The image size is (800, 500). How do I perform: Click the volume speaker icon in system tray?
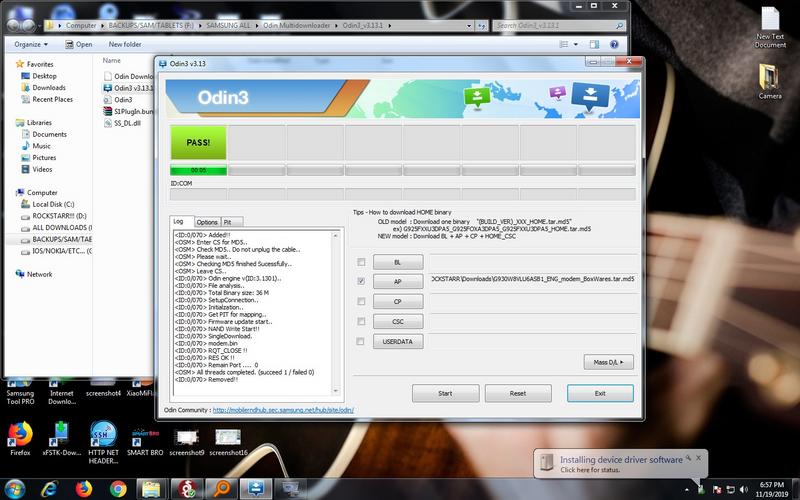pyautogui.click(x=744, y=489)
